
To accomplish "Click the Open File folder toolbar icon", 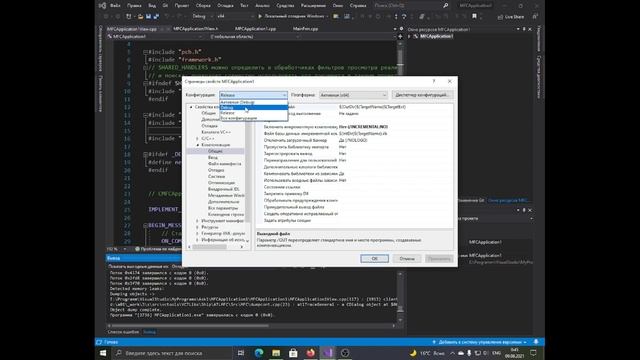I will 140,16.
